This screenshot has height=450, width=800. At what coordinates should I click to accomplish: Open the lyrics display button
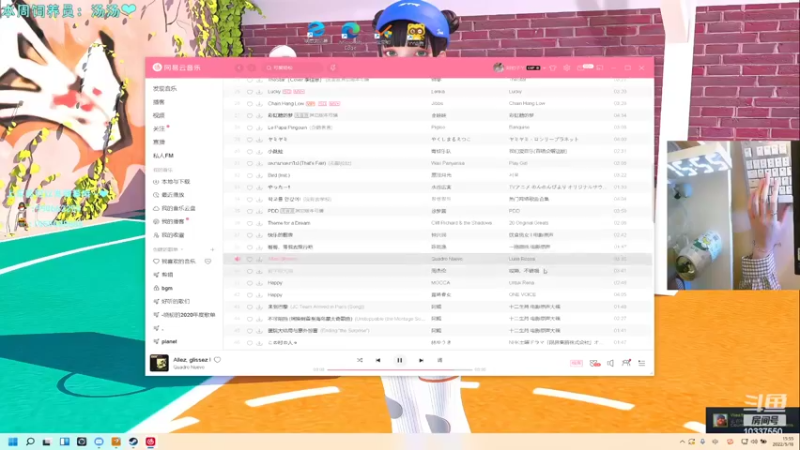(x=440, y=360)
